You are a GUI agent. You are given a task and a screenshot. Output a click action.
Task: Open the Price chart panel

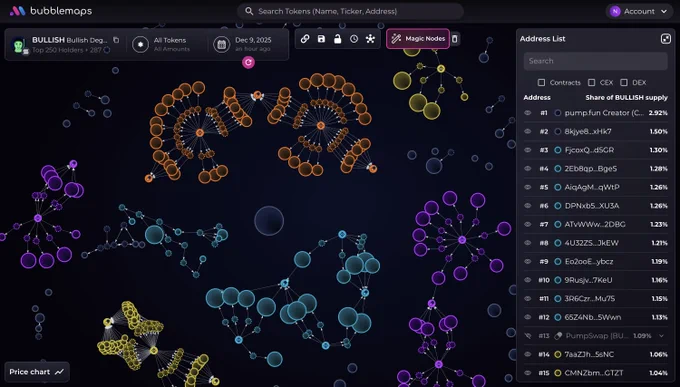[36, 372]
